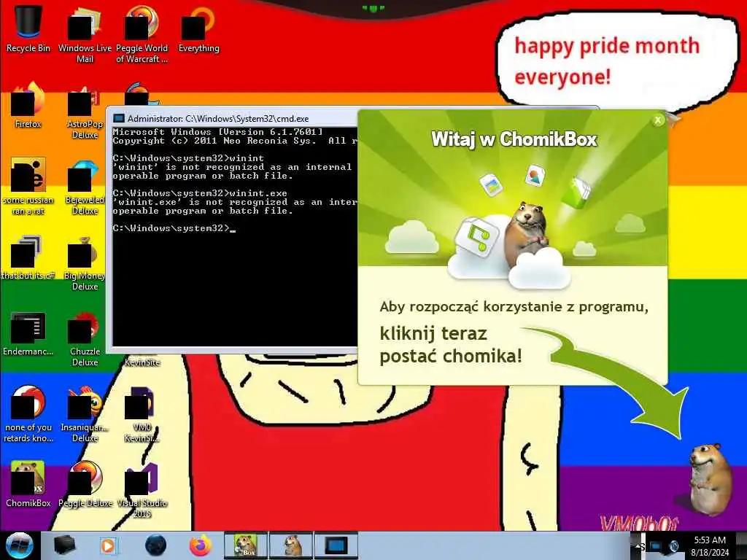Click the monitor icon in system tray
Viewport: 747px width, 560px height.
pos(656,546)
